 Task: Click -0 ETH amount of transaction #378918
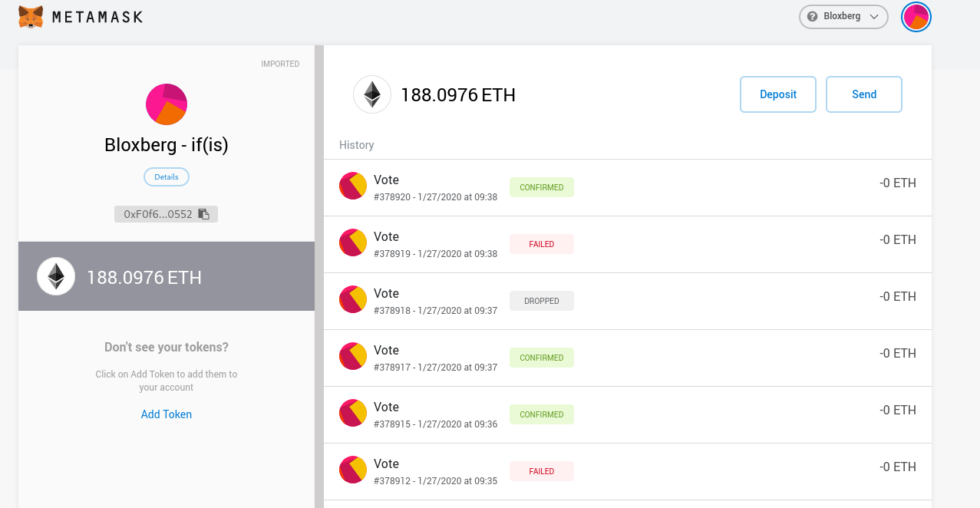click(898, 297)
